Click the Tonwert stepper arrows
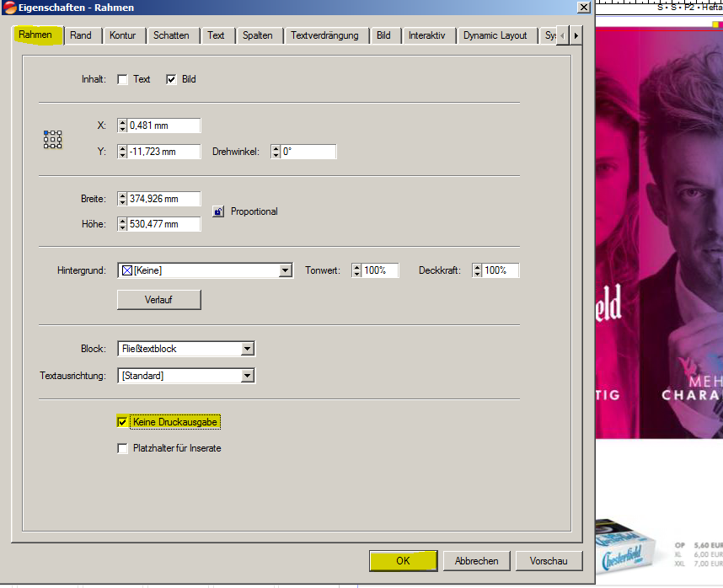 [356, 270]
